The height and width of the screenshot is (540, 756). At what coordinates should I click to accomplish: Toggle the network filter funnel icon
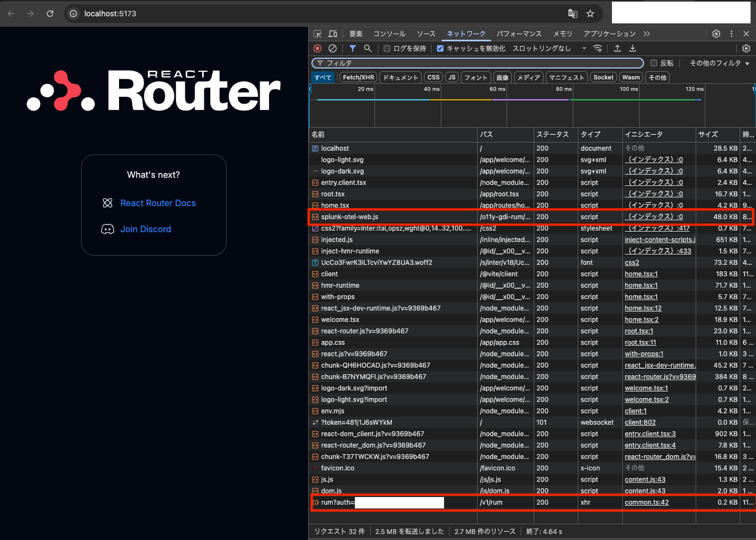tap(353, 48)
